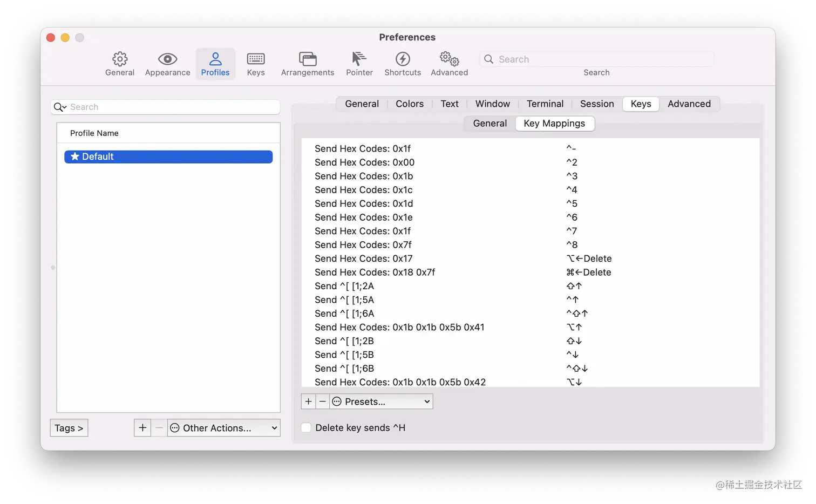This screenshot has height=504, width=816.
Task: Open the General preferences pane
Action: 120,64
